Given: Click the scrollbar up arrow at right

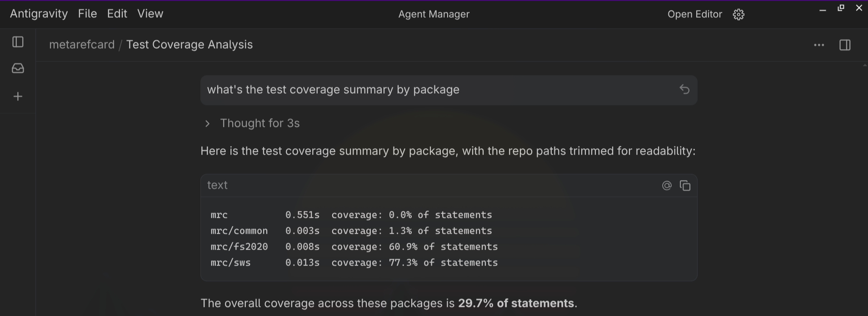Looking at the screenshot, I should coord(864,66).
